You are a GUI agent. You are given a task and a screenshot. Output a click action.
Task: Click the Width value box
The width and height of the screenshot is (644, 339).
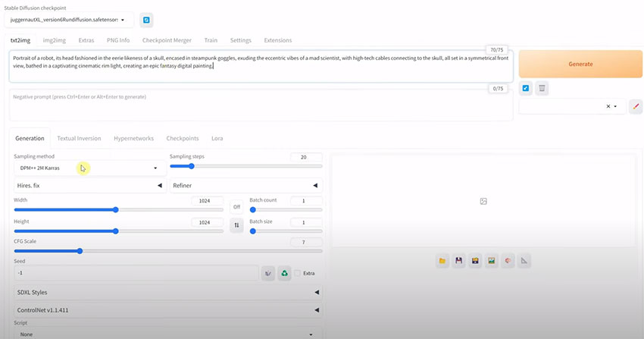pos(208,201)
